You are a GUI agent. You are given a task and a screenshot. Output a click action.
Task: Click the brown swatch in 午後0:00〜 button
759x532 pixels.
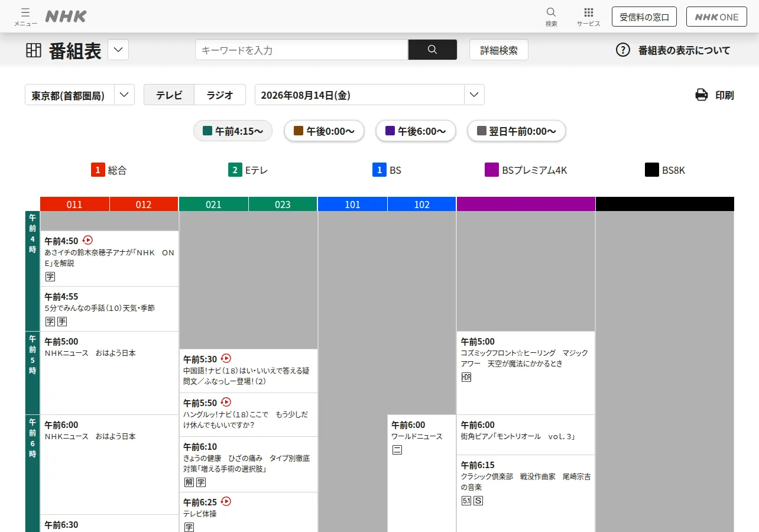(x=299, y=131)
